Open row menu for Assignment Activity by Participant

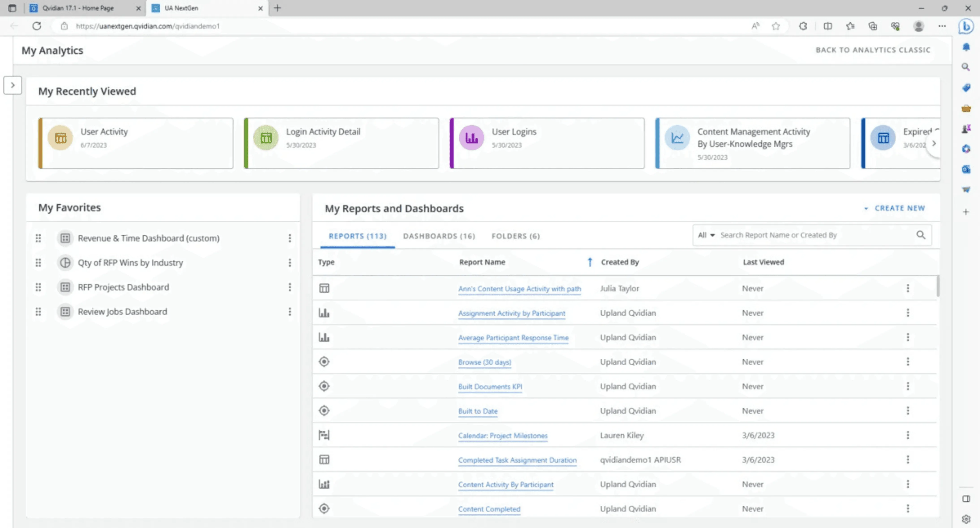[908, 313]
